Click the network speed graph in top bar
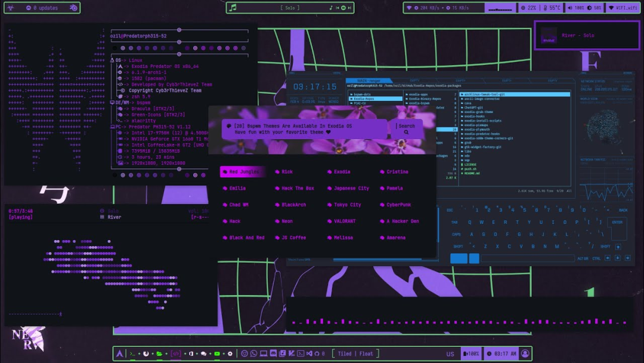Viewport: 644px width, 363px height. [500, 8]
